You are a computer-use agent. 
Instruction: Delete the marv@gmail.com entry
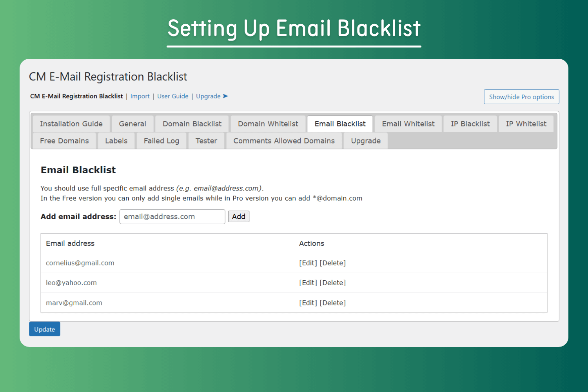[333, 303]
